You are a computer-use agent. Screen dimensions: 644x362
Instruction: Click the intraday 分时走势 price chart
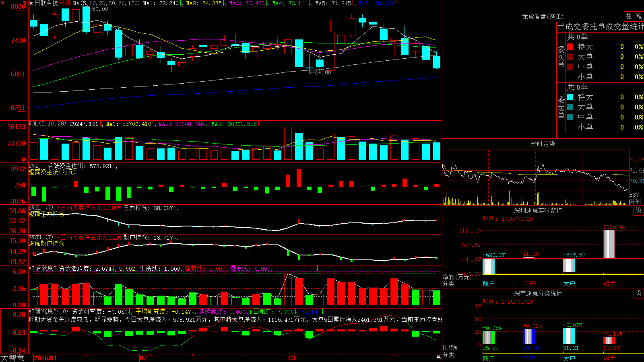point(536,171)
